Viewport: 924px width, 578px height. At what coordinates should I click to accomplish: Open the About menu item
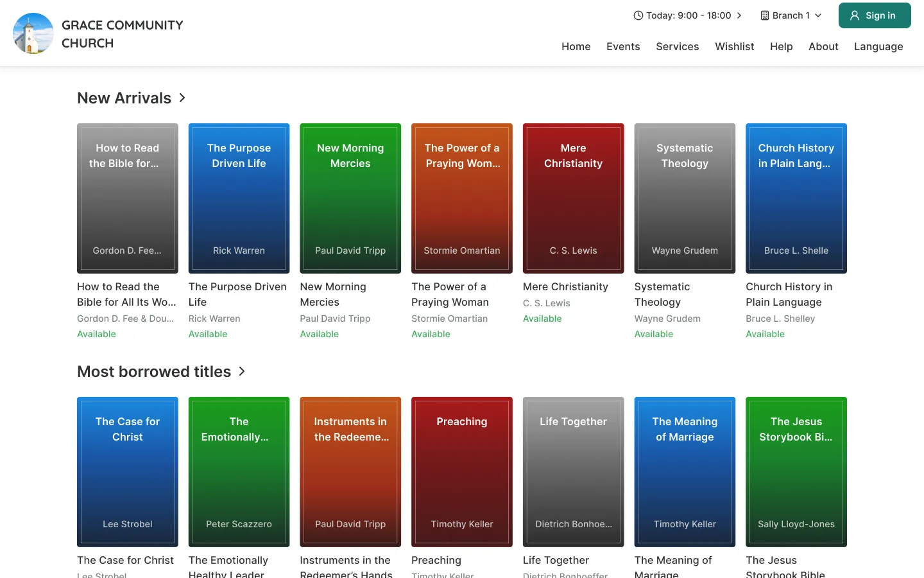click(x=823, y=46)
